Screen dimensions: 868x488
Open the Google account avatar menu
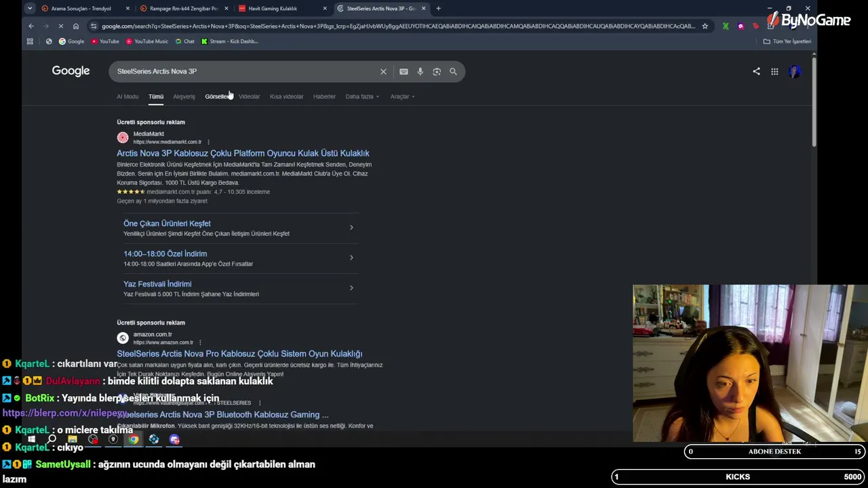coord(795,71)
